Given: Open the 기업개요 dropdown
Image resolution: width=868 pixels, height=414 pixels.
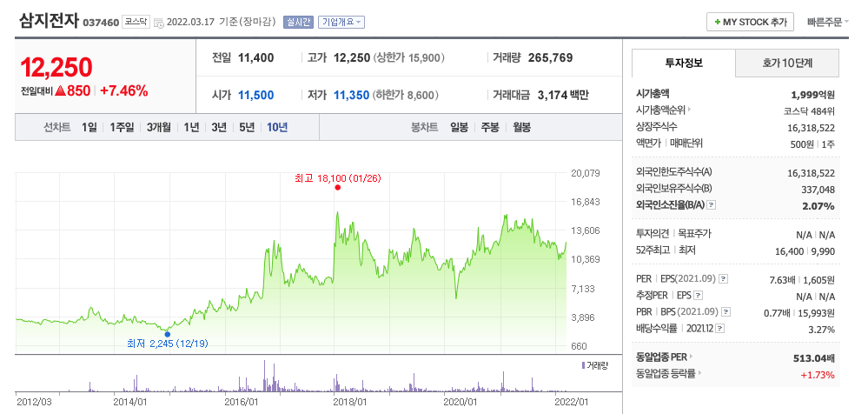Looking at the screenshot, I should tap(341, 22).
